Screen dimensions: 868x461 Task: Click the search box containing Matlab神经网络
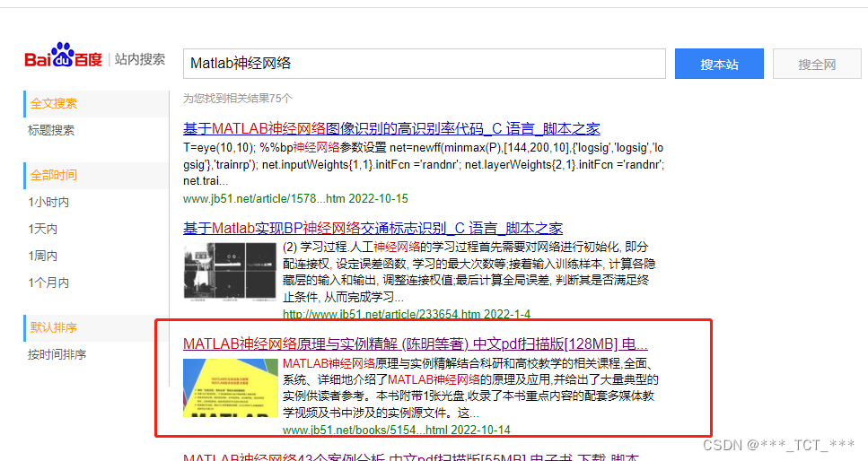[424, 64]
